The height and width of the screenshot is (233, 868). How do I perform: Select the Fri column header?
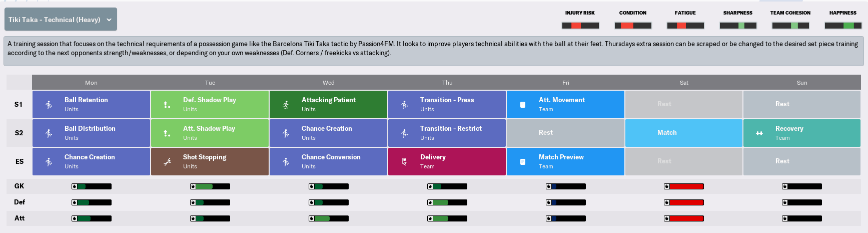565,83
